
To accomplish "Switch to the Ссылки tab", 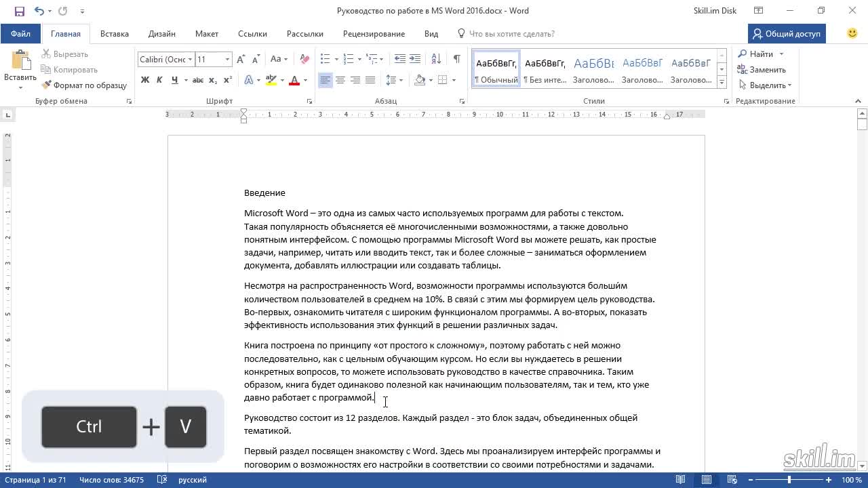I will click(x=252, y=33).
